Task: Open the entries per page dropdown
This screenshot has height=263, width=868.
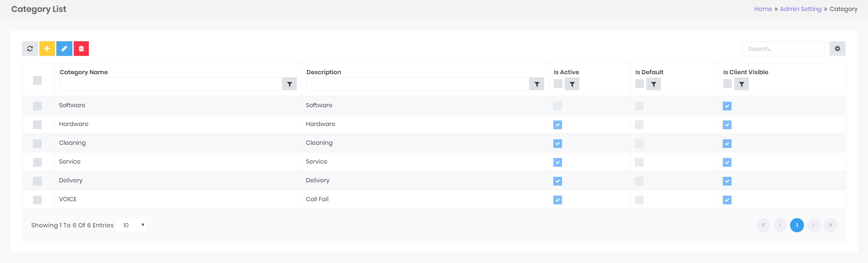Action: [x=132, y=225]
